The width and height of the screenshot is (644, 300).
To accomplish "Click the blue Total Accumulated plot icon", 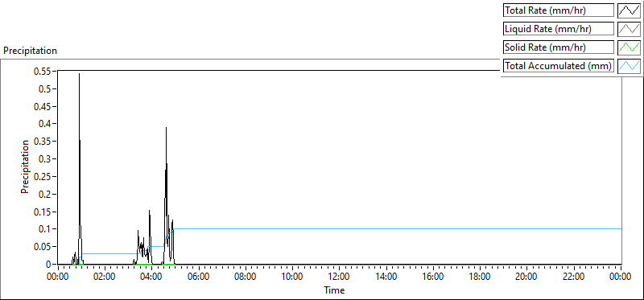I will pos(630,65).
